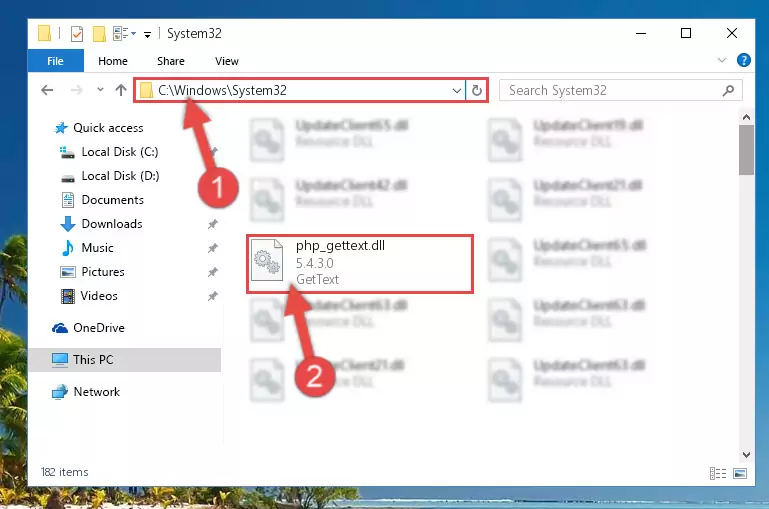The height and width of the screenshot is (509, 769).
Task: Maximize the System32 window
Action: tap(686, 33)
